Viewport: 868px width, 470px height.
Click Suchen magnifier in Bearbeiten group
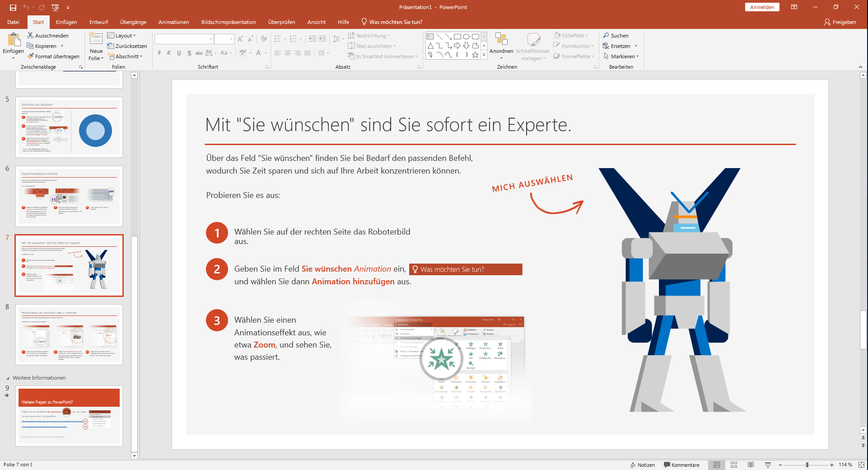click(x=606, y=35)
